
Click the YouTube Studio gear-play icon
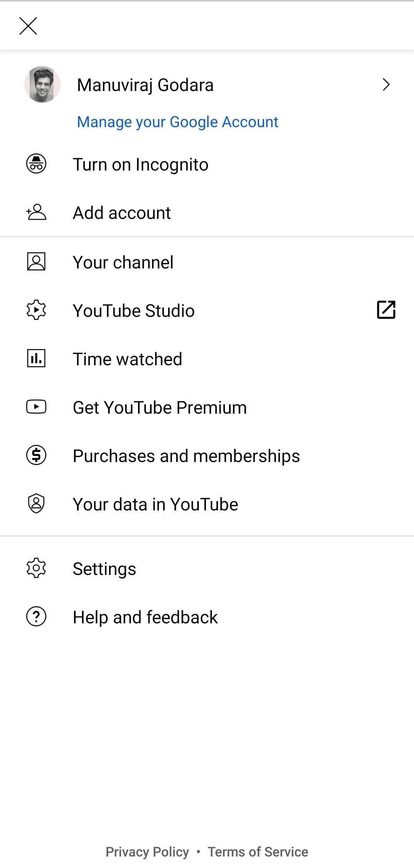pyautogui.click(x=36, y=310)
